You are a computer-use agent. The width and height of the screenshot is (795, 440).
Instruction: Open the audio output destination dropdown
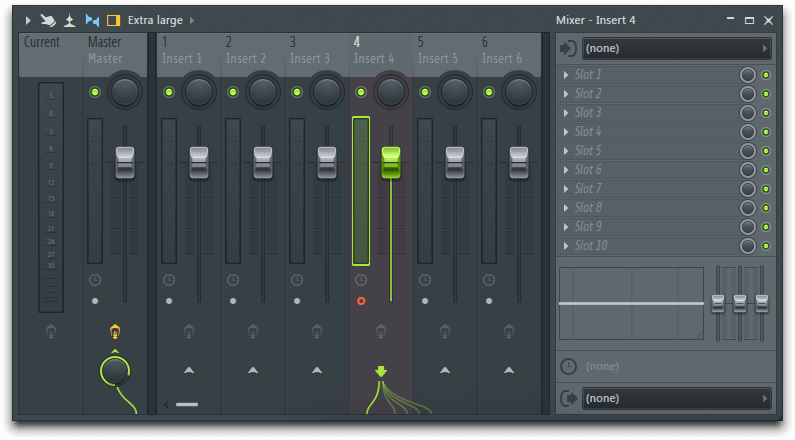676,398
